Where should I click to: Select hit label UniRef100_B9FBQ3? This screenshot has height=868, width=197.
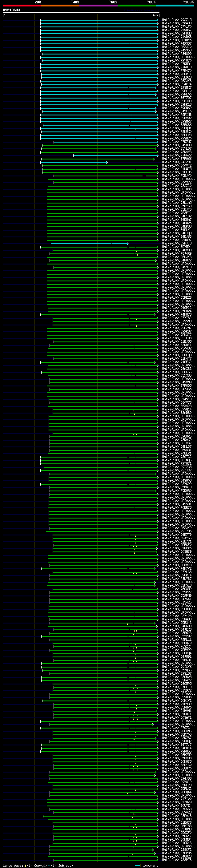177,33
